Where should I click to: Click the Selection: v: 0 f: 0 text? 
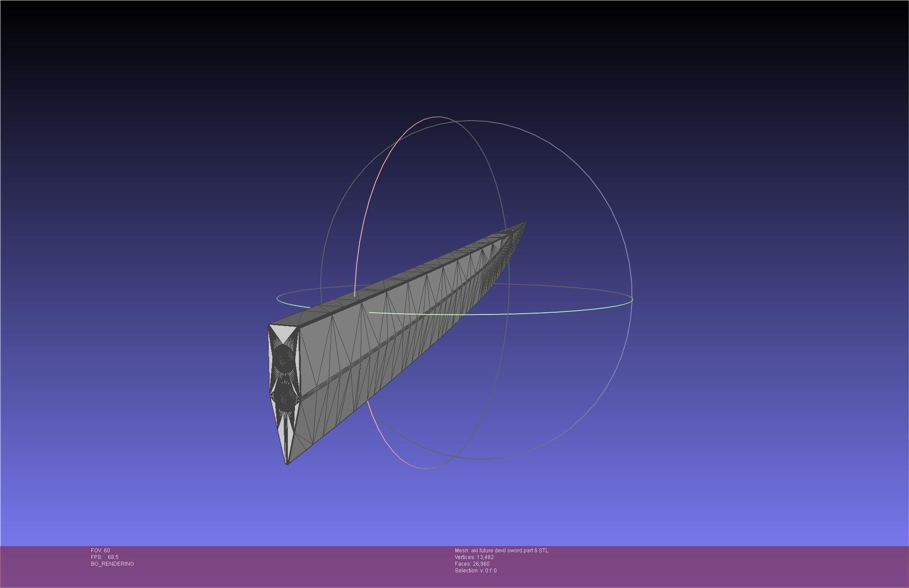pos(475,571)
